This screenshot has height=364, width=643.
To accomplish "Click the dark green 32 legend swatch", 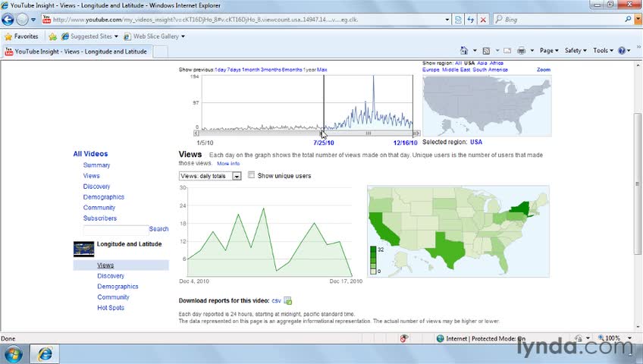I will [x=373, y=249].
